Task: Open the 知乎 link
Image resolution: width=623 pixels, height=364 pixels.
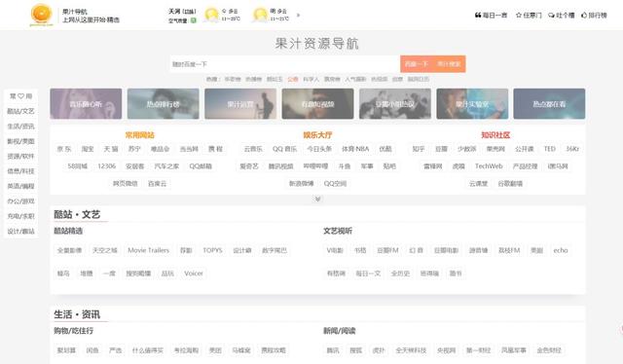Action: click(x=419, y=149)
